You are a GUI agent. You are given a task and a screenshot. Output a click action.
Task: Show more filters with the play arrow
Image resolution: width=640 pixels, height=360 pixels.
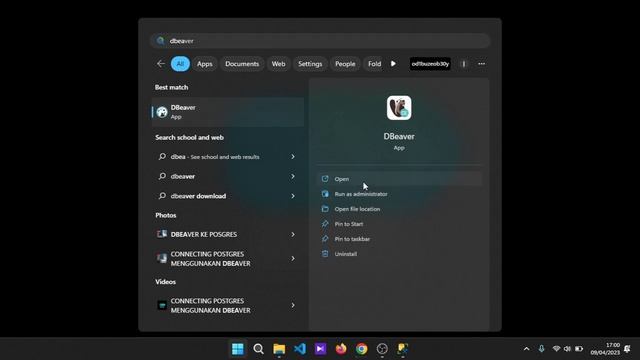click(x=393, y=64)
